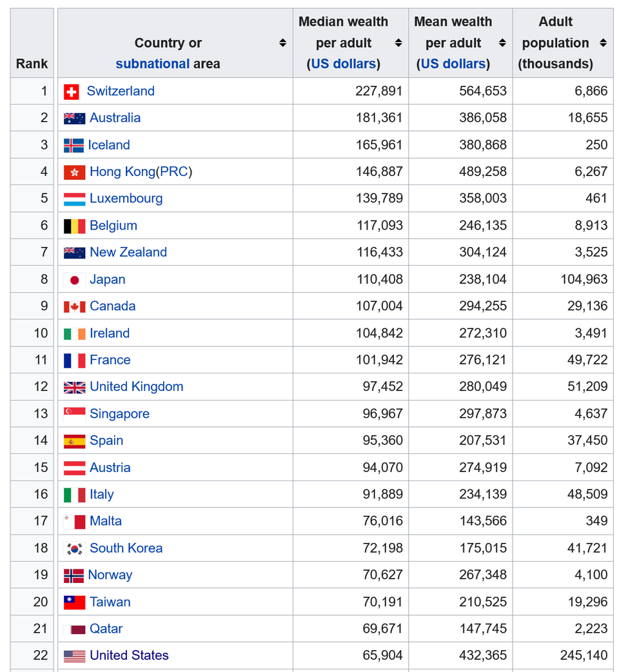Open the South Korea article link
619x672 pixels.
126,548
